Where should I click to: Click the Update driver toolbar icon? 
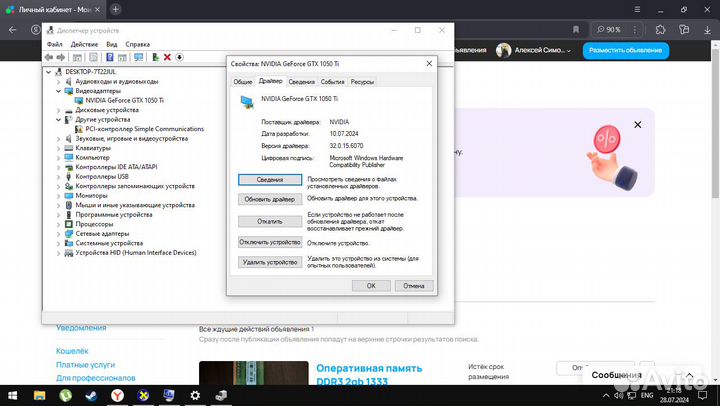click(x=156, y=57)
